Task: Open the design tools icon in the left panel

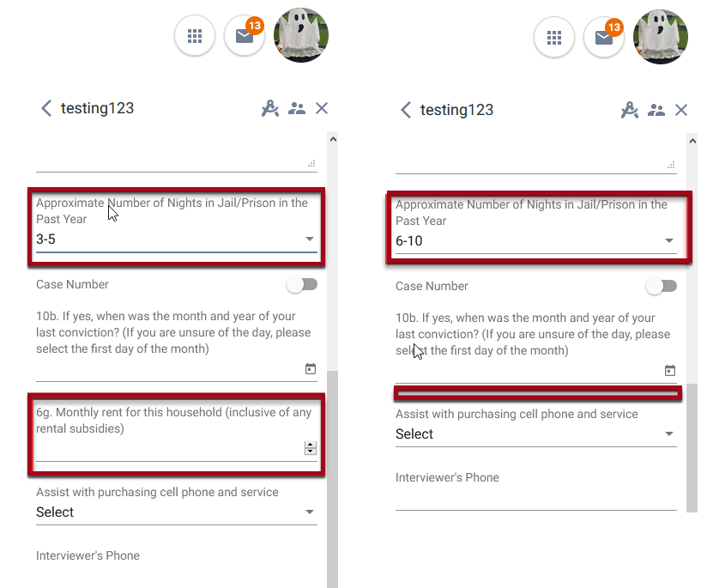Action: point(270,108)
